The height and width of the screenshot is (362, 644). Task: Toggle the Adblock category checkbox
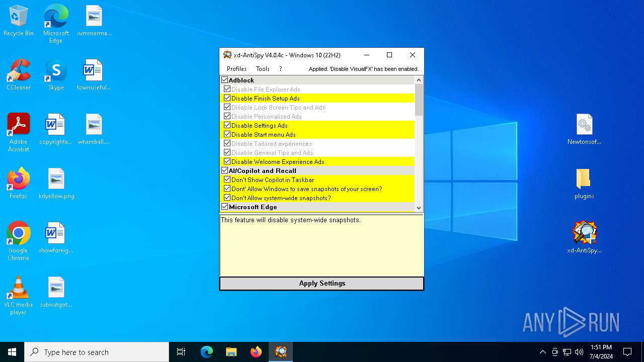225,80
